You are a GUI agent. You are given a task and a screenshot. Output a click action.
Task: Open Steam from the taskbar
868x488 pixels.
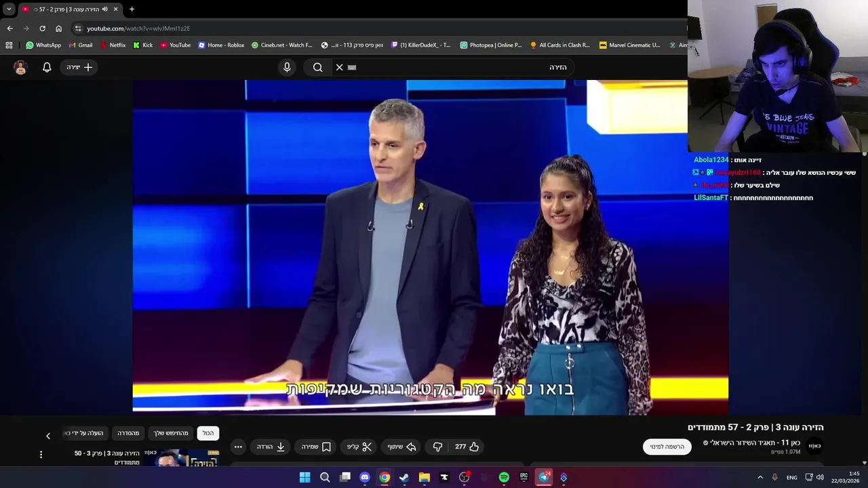click(x=404, y=477)
